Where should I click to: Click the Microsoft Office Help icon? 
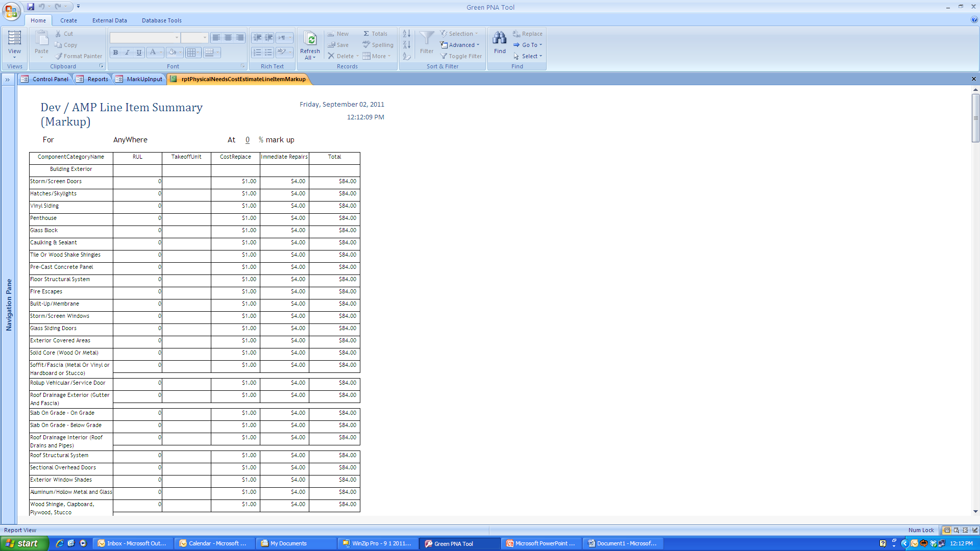pyautogui.click(x=974, y=20)
